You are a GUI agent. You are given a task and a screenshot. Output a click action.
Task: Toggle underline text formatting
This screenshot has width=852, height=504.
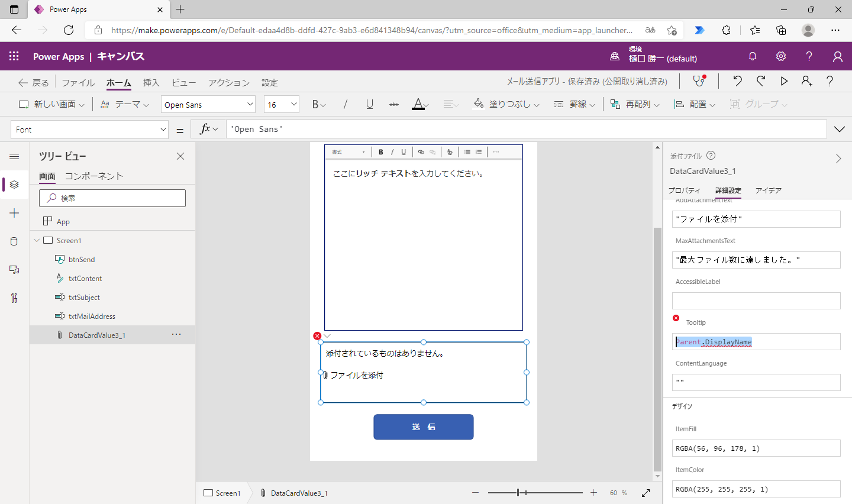click(370, 104)
